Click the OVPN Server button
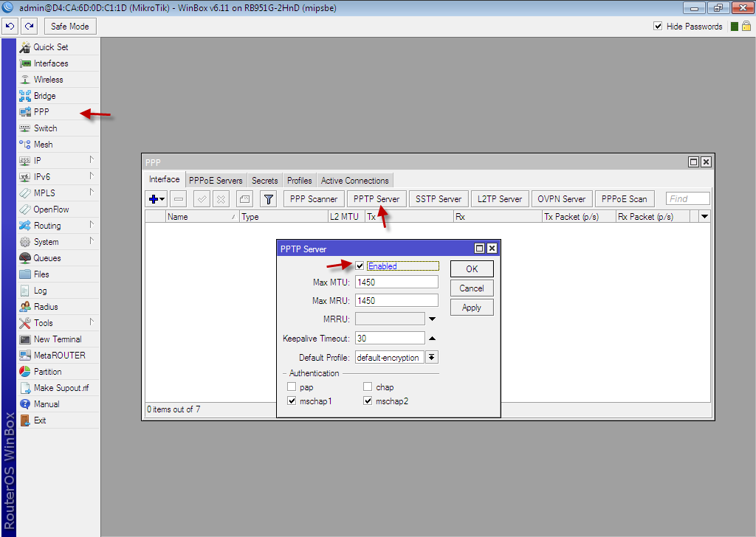The width and height of the screenshot is (756, 537). tap(562, 199)
